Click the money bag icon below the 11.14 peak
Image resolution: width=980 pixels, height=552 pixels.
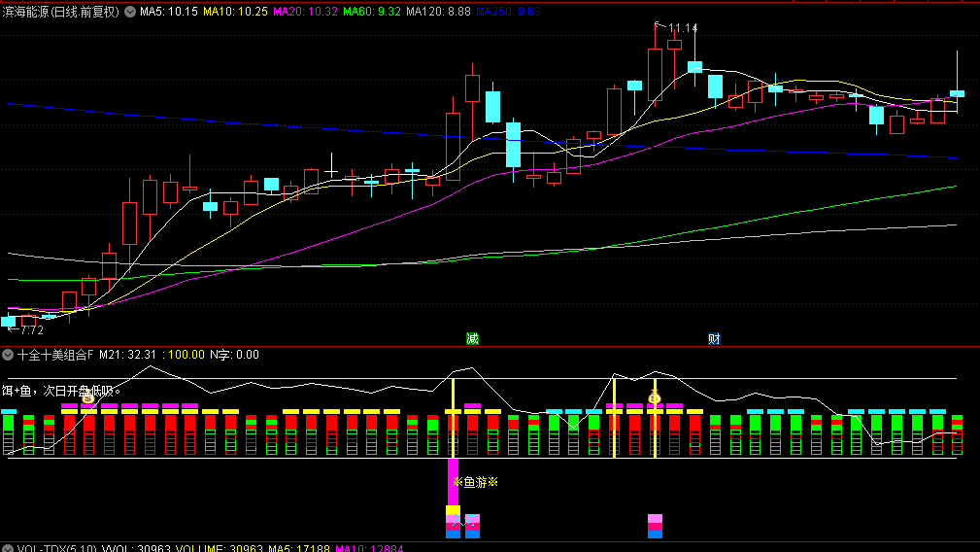[655, 397]
